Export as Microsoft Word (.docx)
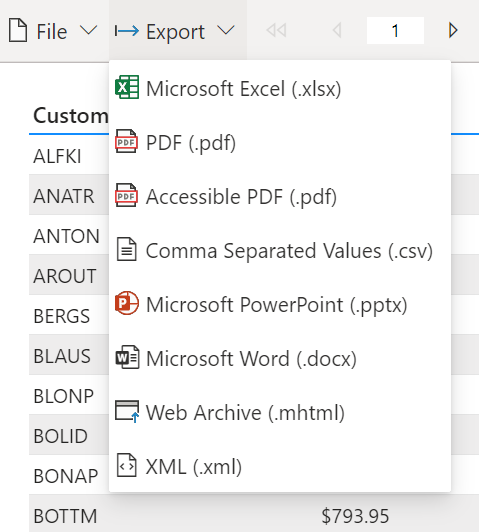The width and height of the screenshot is (479, 532). click(x=280, y=358)
